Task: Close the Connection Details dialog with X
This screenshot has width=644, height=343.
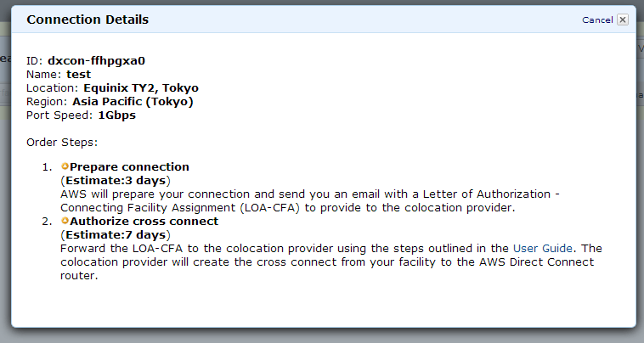Action: tap(623, 20)
